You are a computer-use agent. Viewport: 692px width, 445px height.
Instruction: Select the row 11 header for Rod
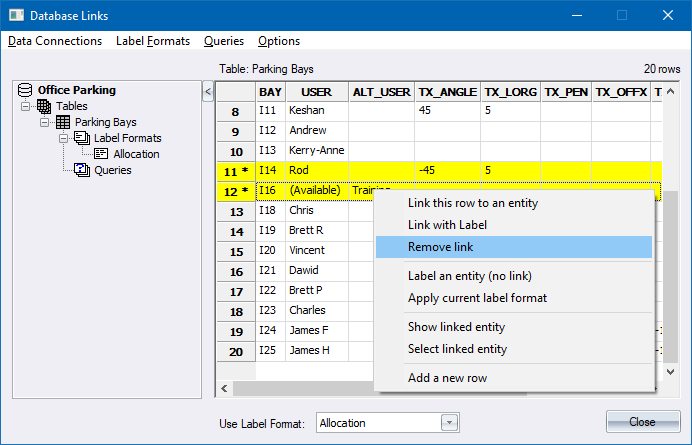click(x=236, y=171)
